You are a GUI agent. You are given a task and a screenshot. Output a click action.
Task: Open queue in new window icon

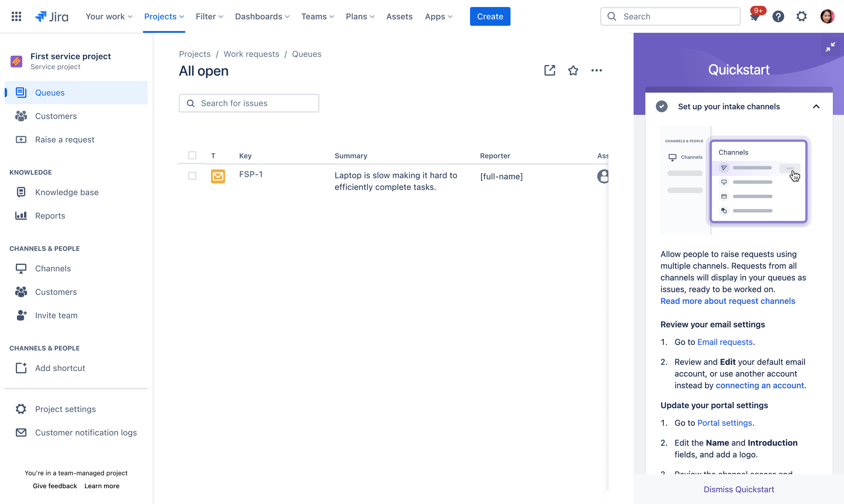(550, 71)
